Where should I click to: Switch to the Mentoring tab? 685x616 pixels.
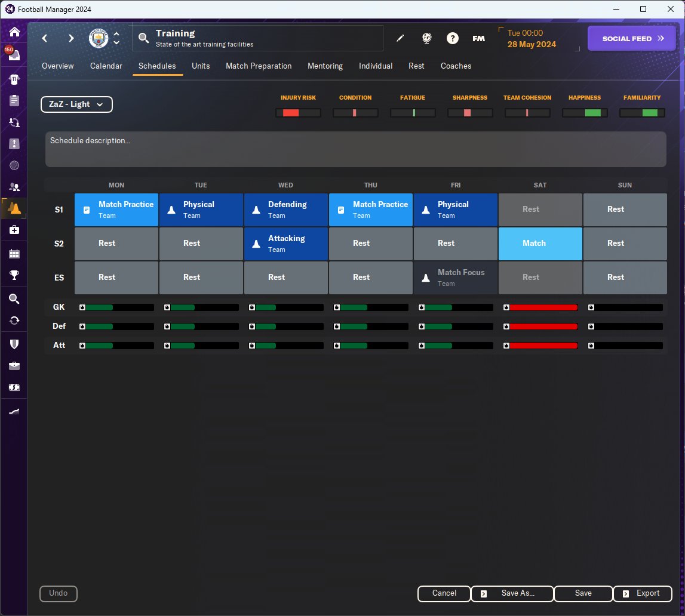pos(325,66)
